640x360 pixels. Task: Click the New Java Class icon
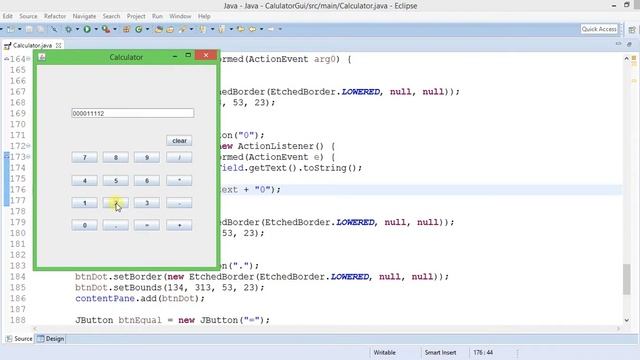[139, 29]
